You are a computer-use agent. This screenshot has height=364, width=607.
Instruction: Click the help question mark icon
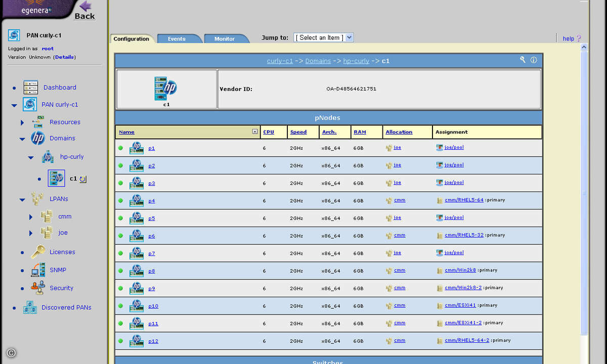point(579,38)
